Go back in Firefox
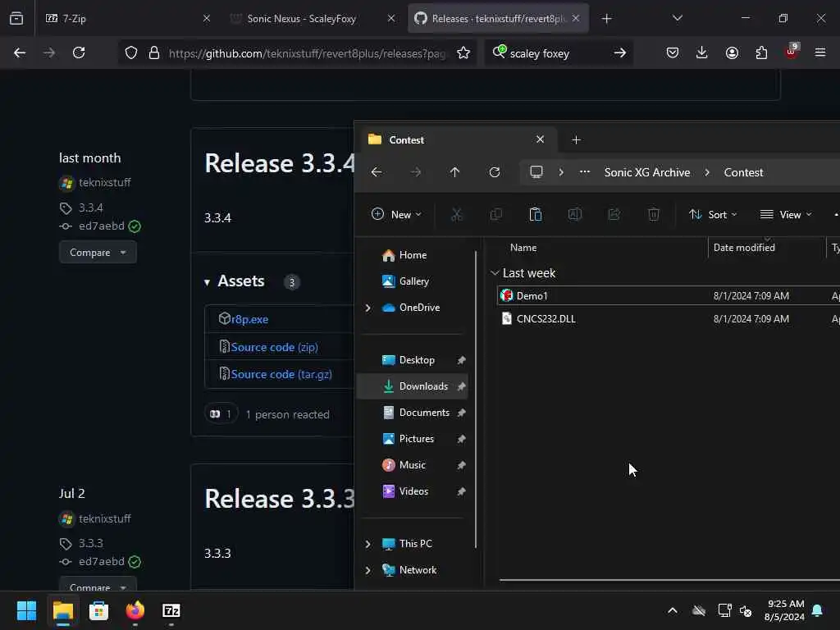The image size is (840, 630). (x=20, y=52)
